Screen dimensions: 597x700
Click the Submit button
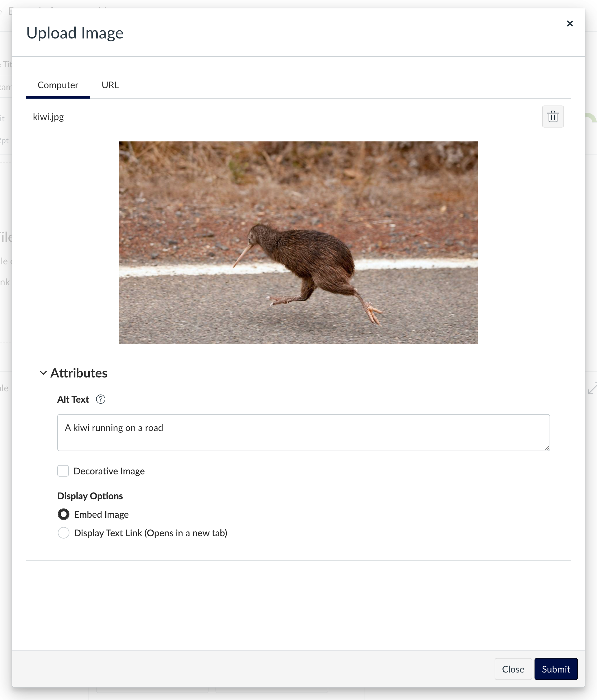pos(556,669)
